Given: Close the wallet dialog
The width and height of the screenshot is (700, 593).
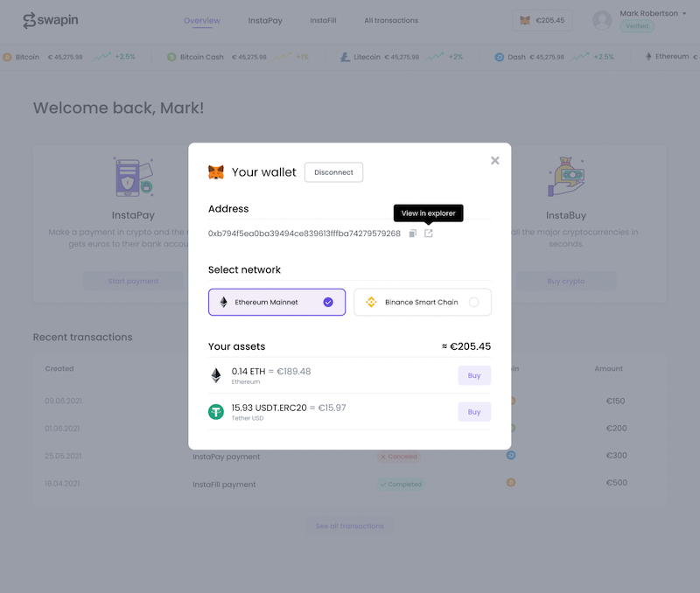Looking at the screenshot, I should pos(494,161).
